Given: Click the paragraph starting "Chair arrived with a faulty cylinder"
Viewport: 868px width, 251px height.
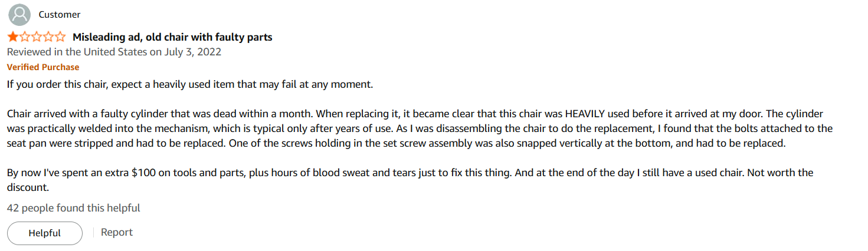Looking at the screenshot, I should (x=420, y=128).
